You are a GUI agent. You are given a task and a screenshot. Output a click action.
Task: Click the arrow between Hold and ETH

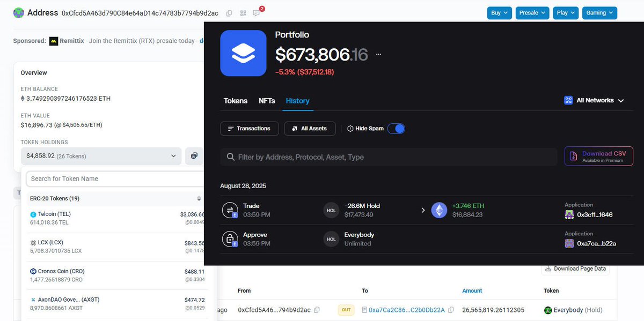pyautogui.click(x=423, y=210)
